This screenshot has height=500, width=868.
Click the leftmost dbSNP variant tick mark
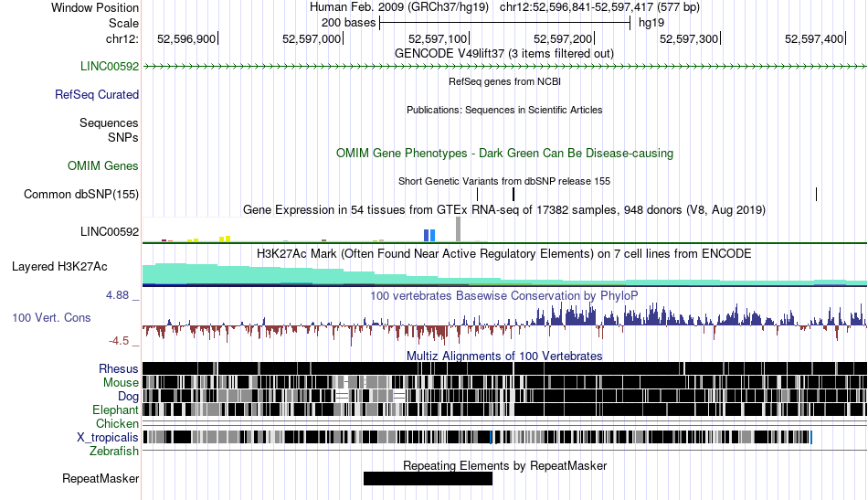pyautogui.click(x=477, y=195)
